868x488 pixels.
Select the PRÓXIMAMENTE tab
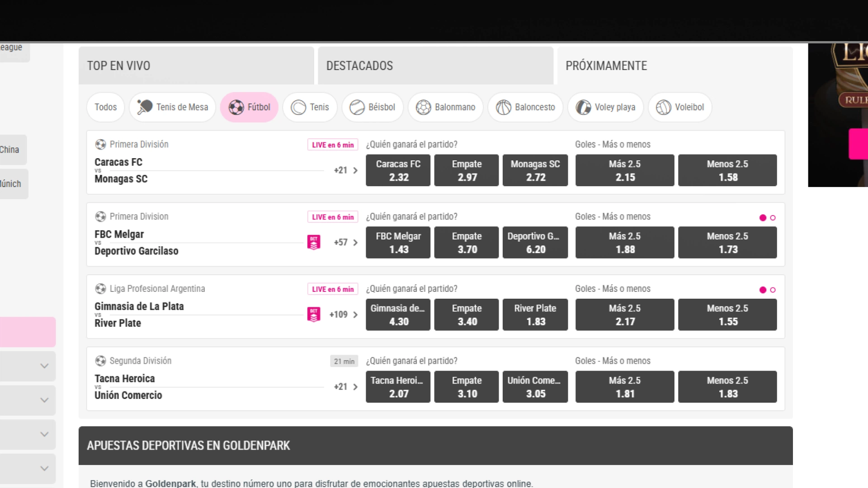pos(675,66)
